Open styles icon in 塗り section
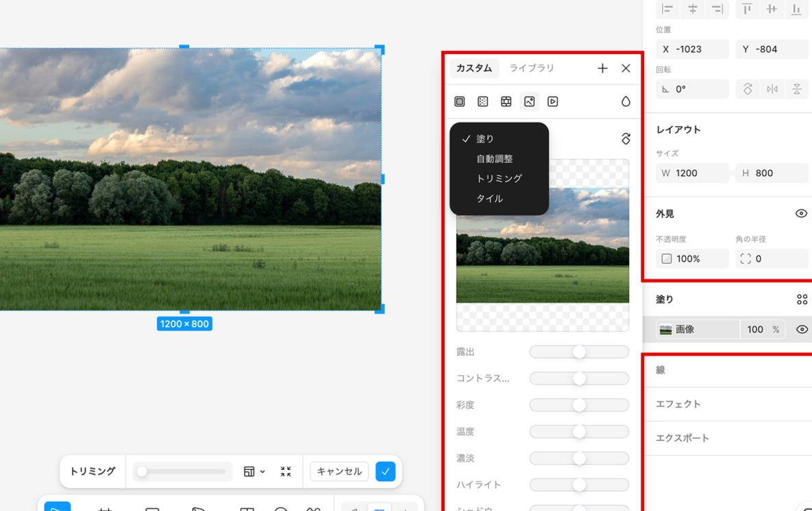Image resolution: width=812 pixels, height=511 pixels. tap(802, 299)
